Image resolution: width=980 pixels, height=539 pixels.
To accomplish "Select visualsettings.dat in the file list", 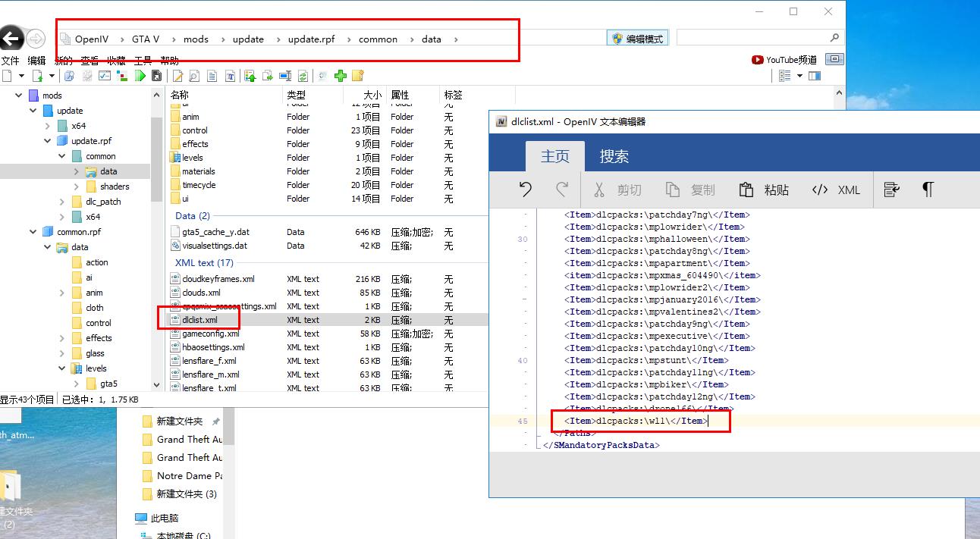I will (x=215, y=246).
